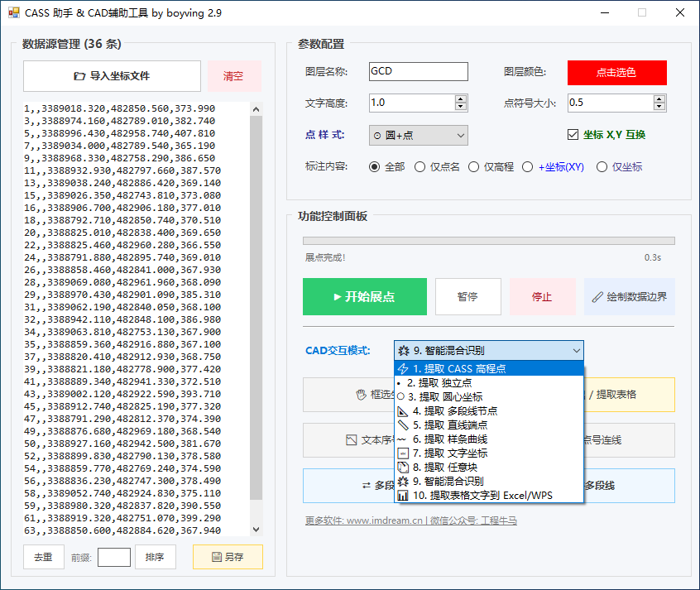Screen dimensions: 700x590
Task: Click the pencil icon on 绘制数据边界
Action: pyautogui.click(x=597, y=297)
